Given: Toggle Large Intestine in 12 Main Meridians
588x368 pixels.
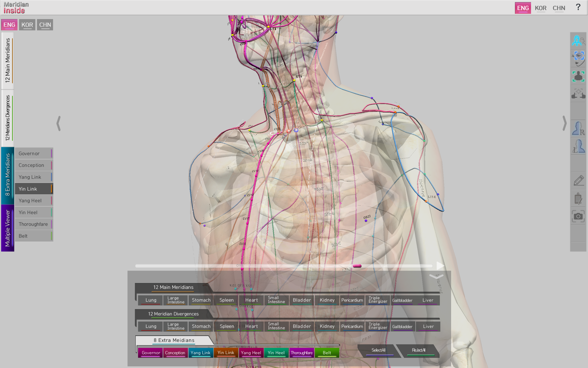Looking at the screenshot, I should [x=176, y=300].
